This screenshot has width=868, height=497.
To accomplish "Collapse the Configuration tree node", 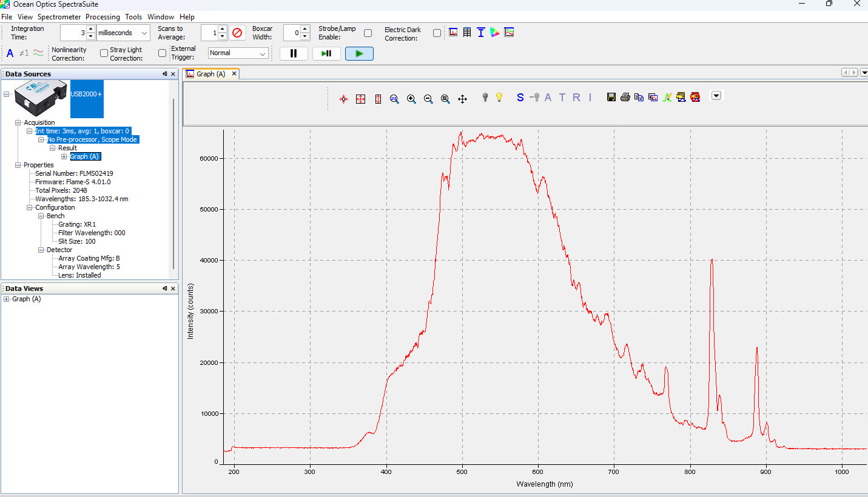I will point(30,207).
